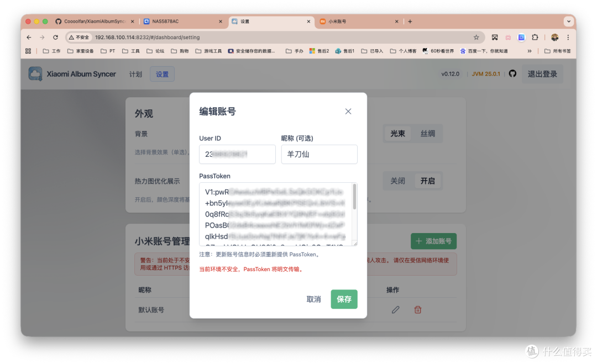
Task: Open the 计划 tab in header
Action: 135,74
